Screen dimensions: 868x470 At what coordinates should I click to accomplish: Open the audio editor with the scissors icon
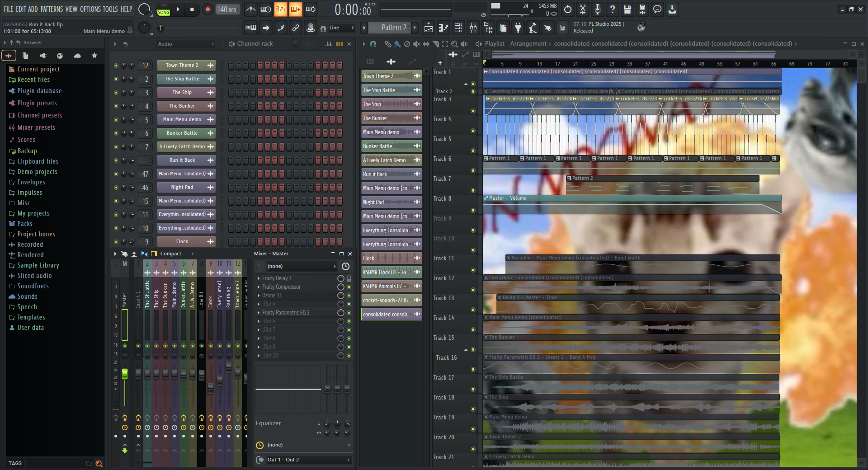point(583,9)
